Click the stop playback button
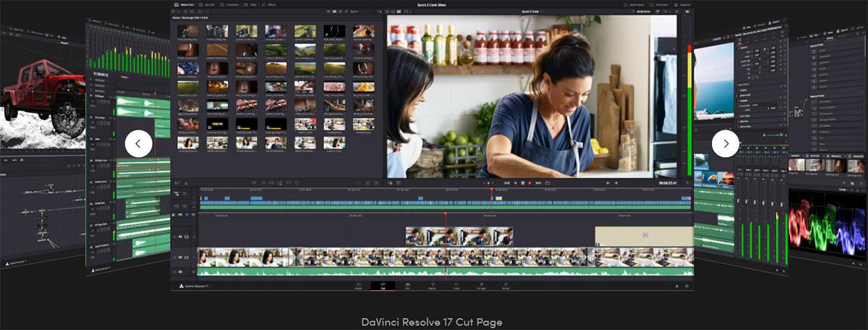This screenshot has width=868, height=330. tap(522, 183)
